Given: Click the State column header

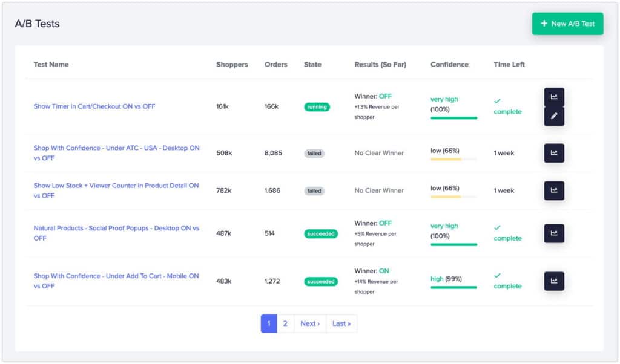Looking at the screenshot, I should 312,64.
